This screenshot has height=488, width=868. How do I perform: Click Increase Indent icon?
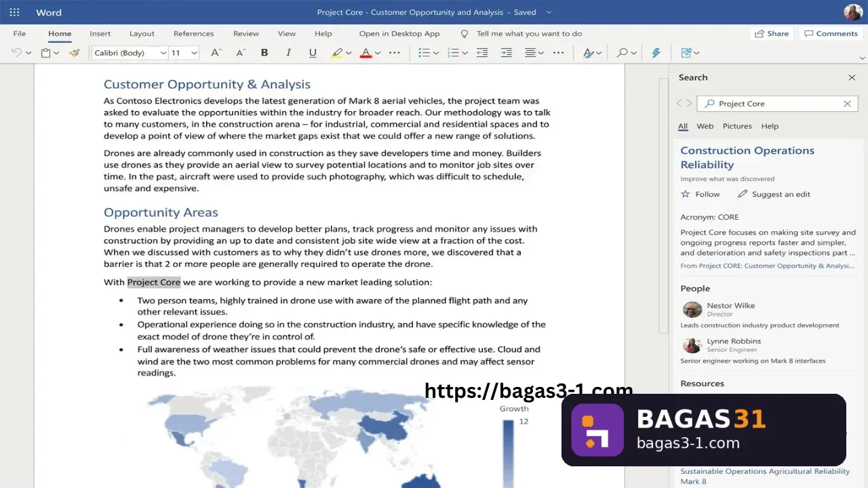pos(506,53)
